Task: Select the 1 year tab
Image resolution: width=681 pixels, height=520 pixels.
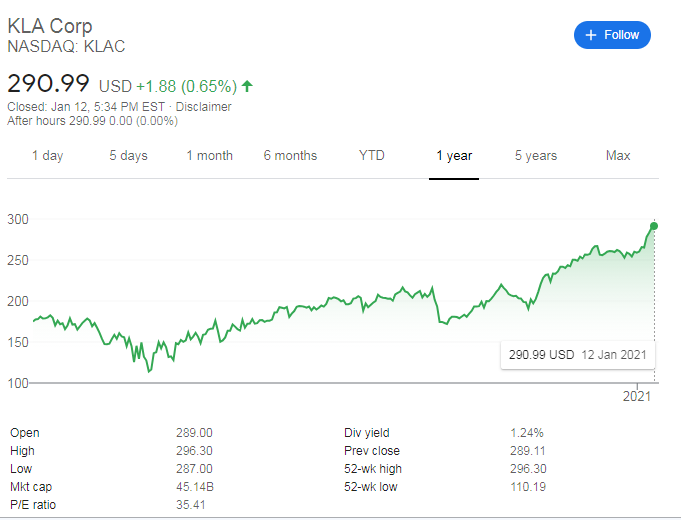Action: pos(454,156)
